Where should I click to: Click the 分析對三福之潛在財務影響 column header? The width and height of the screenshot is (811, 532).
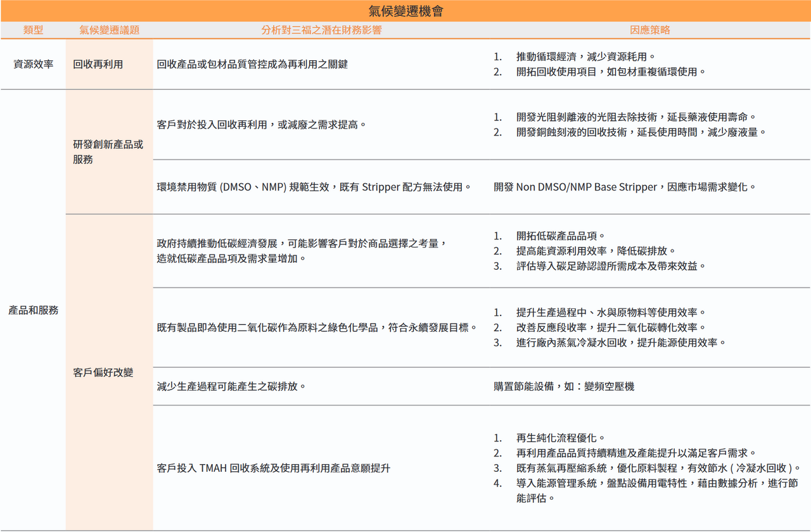coord(322,30)
